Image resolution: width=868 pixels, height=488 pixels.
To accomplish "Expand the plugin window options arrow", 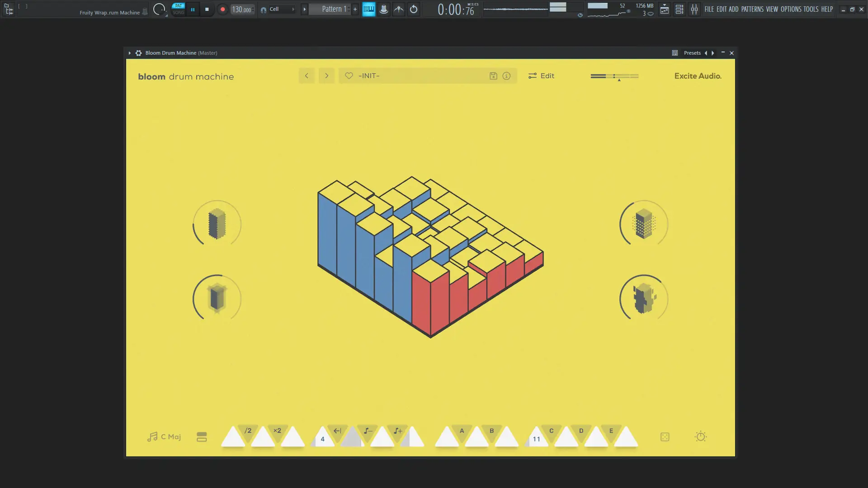I will coord(129,53).
